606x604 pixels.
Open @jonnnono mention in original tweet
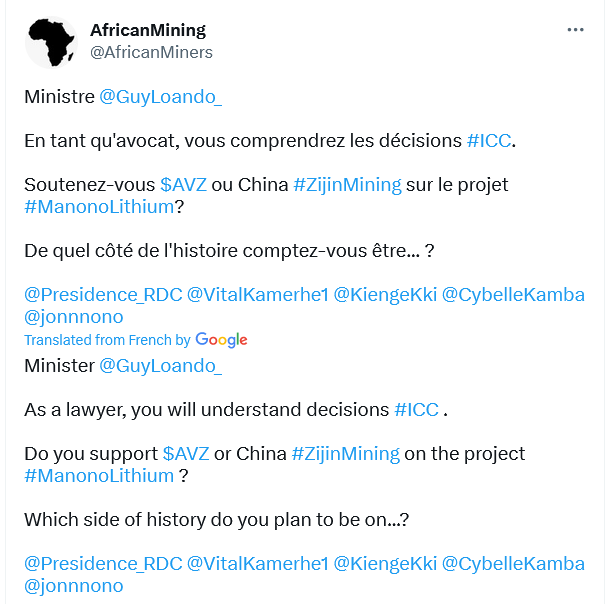coord(74,317)
